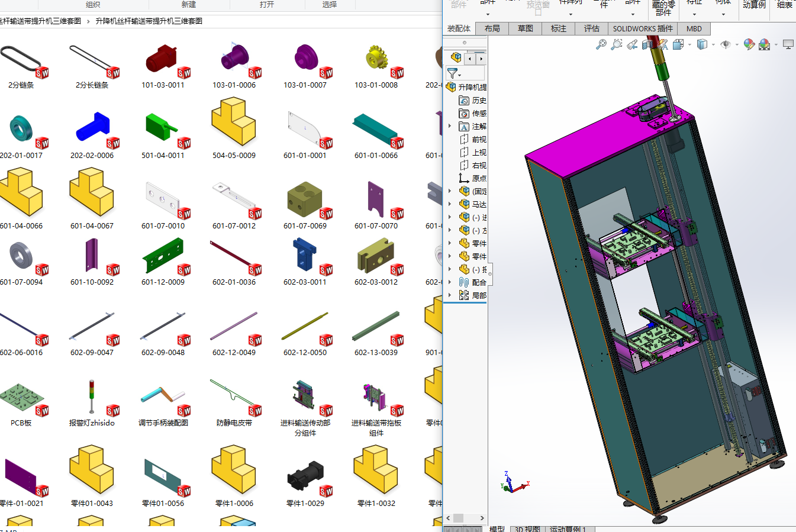Viewport: 796px width, 532px height.
Task: Click the feature tree filter funnel icon
Action: [x=452, y=73]
